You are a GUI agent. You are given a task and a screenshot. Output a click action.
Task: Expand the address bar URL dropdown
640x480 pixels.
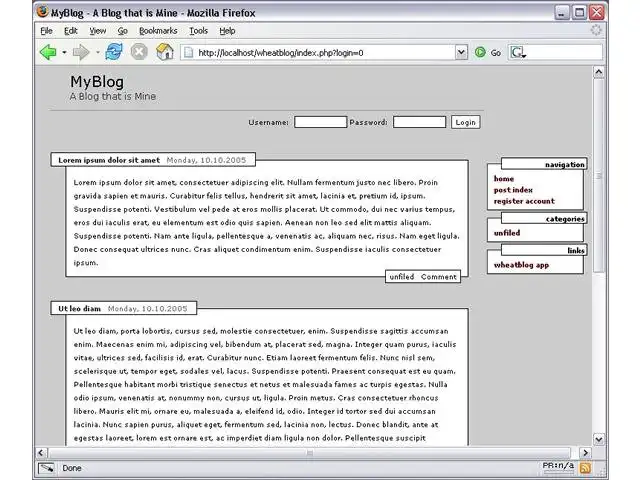[461, 52]
